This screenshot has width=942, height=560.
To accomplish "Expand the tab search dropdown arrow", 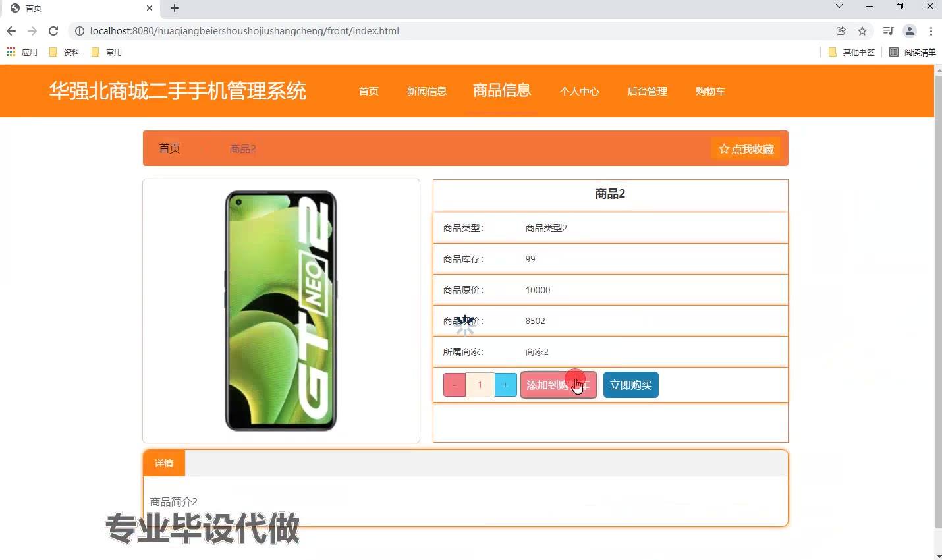I will click(x=839, y=7).
